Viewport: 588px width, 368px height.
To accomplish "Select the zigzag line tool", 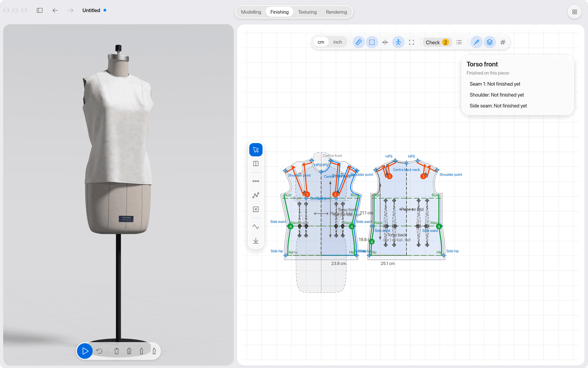I will tap(256, 227).
